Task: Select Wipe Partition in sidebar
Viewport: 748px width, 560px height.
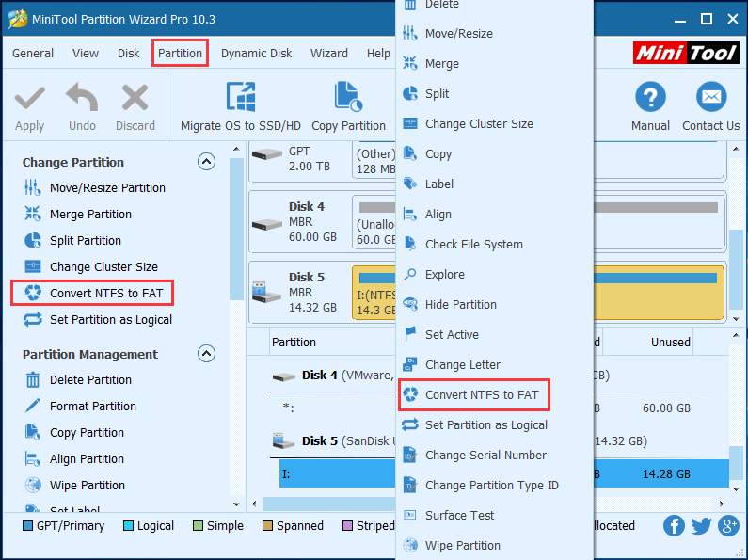Action: click(x=74, y=485)
